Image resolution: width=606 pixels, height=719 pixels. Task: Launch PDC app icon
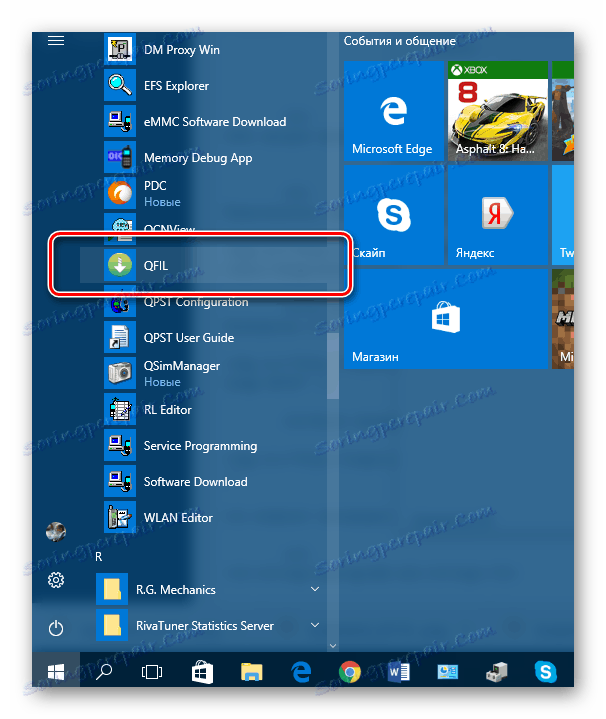coord(120,193)
